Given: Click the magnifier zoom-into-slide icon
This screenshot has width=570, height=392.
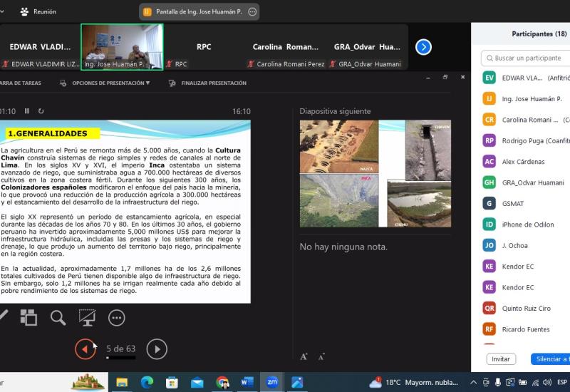Looking at the screenshot, I should click(58, 318).
